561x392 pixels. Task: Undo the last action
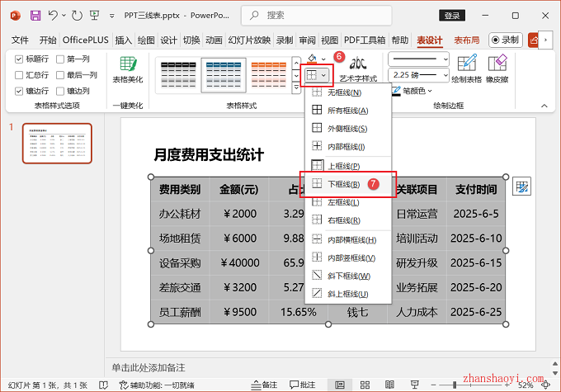(x=53, y=15)
